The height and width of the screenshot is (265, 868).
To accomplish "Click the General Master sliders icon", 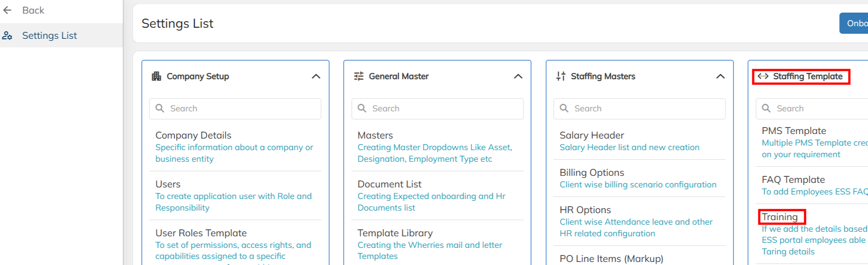I will click(x=358, y=76).
